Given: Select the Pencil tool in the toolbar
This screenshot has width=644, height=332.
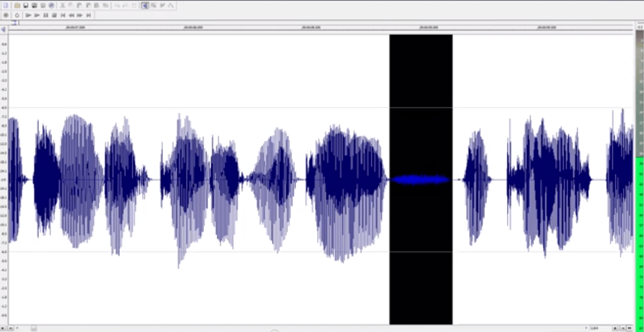Looking at the screenshot, I should click(162, 6).
